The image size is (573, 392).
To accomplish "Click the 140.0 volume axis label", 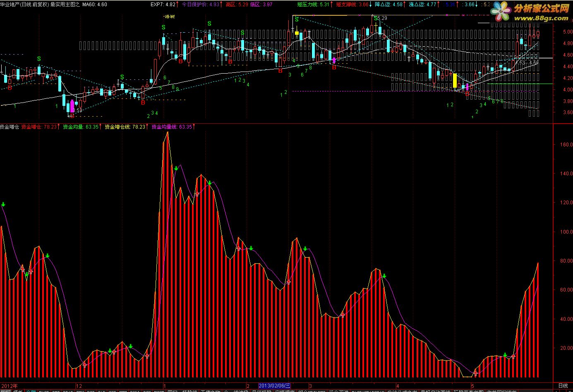I will [566, 174].
